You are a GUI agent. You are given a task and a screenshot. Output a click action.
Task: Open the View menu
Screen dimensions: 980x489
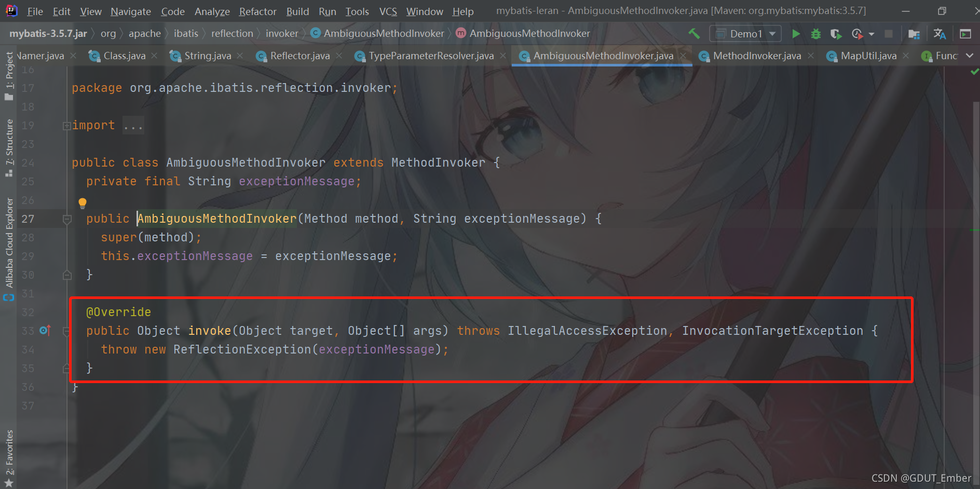coord(91,11)
